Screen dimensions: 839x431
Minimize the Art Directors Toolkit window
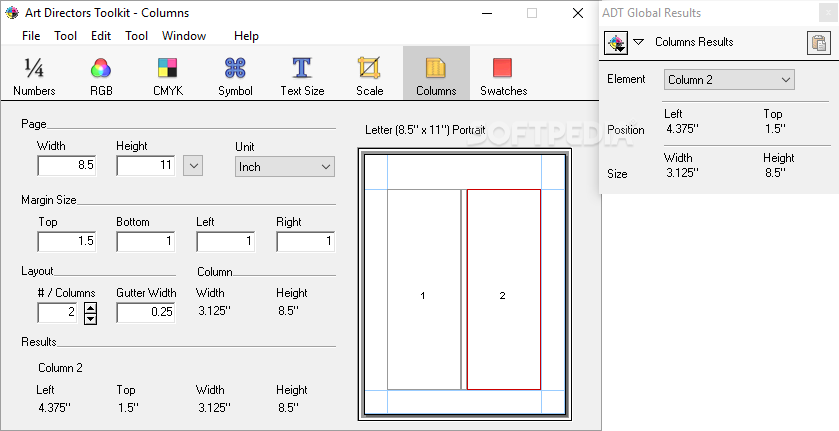click(x=487, y=13)
